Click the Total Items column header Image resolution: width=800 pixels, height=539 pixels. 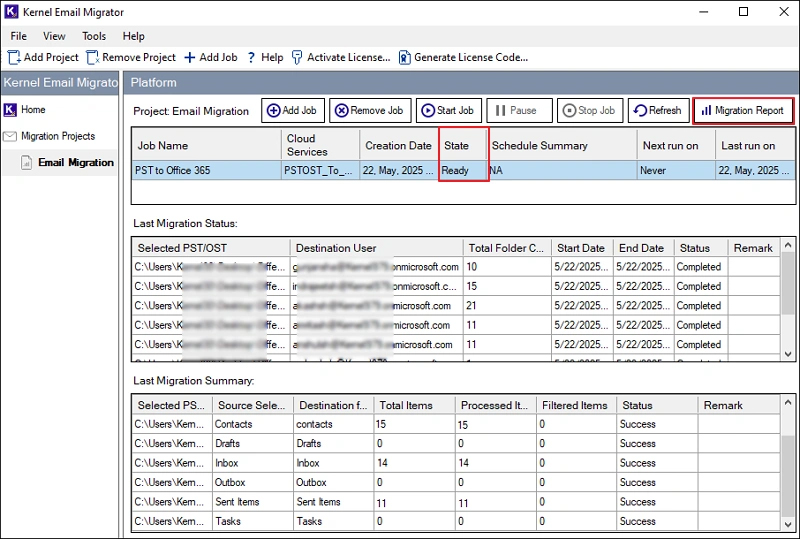[414, 405]
